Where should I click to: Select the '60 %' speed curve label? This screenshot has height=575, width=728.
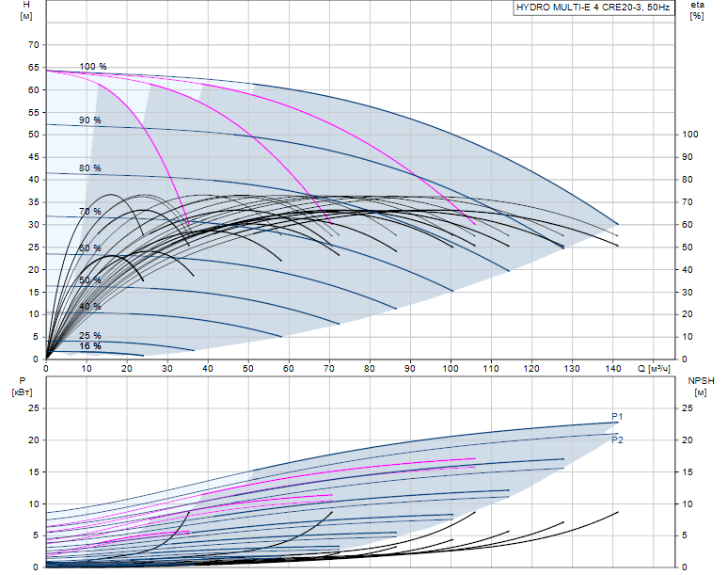[89, 248]
